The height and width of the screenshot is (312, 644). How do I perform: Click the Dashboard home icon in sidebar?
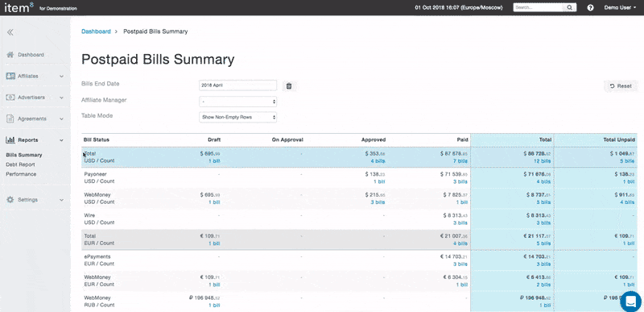tap(10, 55)
